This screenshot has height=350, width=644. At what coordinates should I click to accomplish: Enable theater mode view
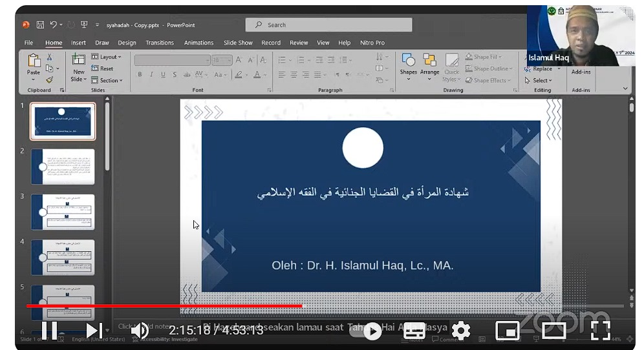pos(553,331)
